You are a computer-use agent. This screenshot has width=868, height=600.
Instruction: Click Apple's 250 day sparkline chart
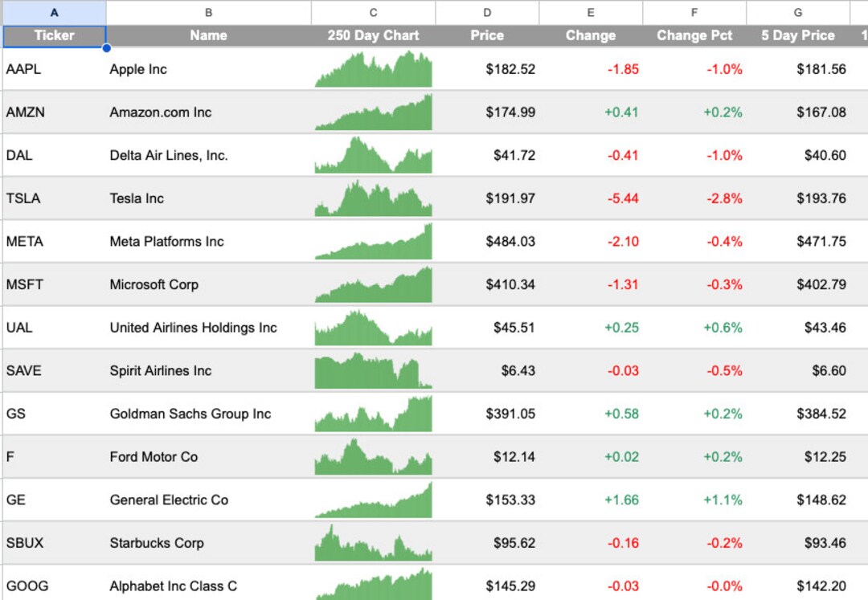pos(373,69)
